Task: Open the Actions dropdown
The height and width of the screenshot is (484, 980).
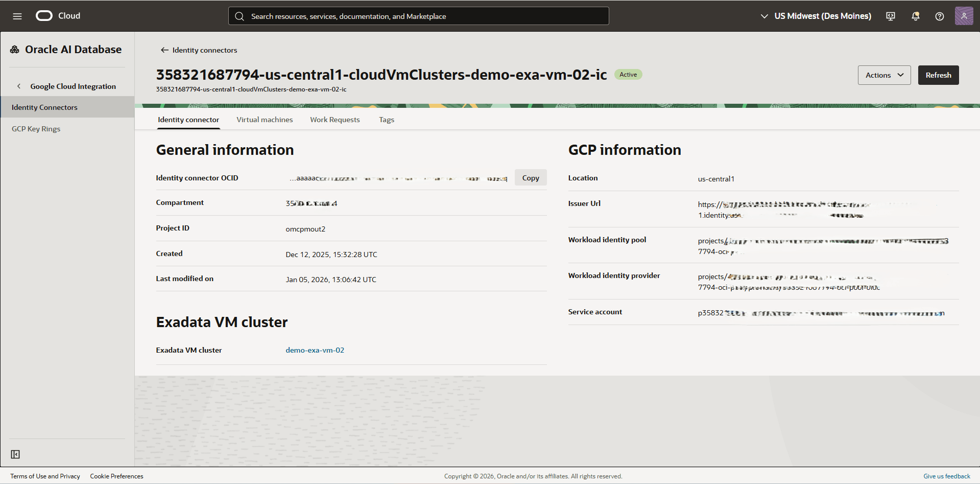Action: click(x=884, y=75)
